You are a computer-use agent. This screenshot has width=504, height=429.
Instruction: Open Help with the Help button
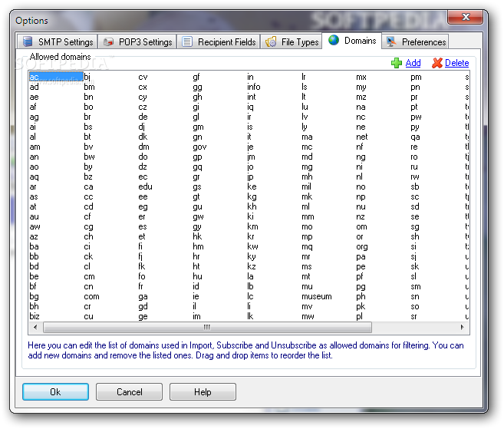pos(203,391)
